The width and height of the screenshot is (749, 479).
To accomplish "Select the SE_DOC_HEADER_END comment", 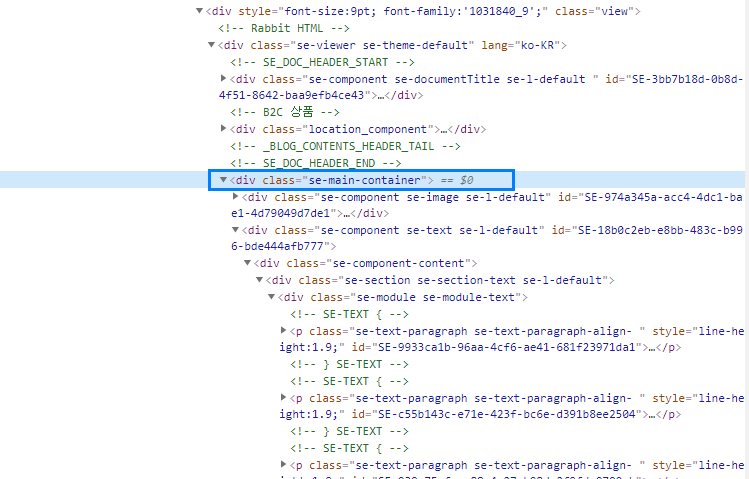I will [316, 163].
